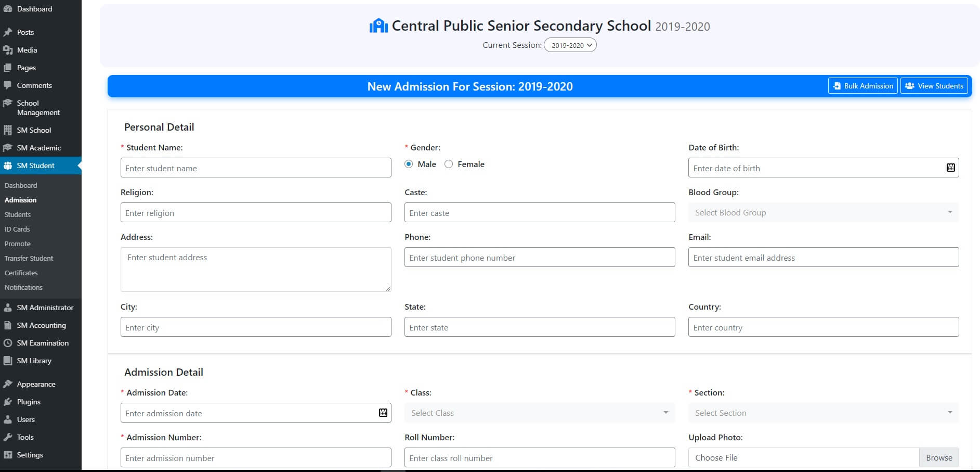
Task: Expand the Select Blood Group dropdown
Action: pyautogui.click(x=823, y=212)
